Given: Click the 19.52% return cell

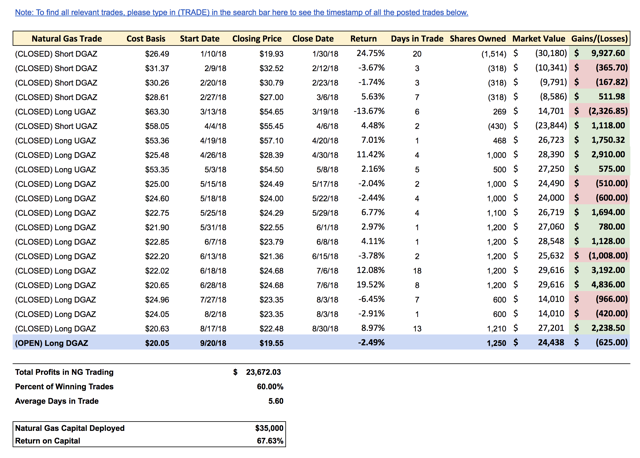Looking at the screenshot, I should (x=370, y=285).
